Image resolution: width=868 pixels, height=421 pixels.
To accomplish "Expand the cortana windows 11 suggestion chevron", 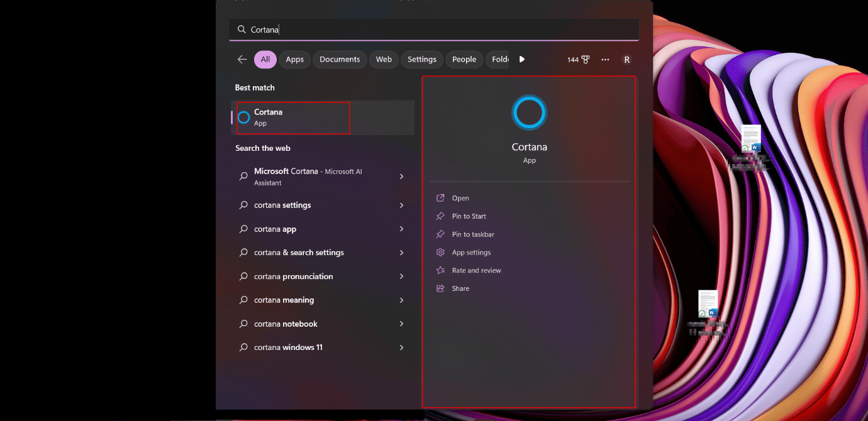I will (x=401, y=347).
